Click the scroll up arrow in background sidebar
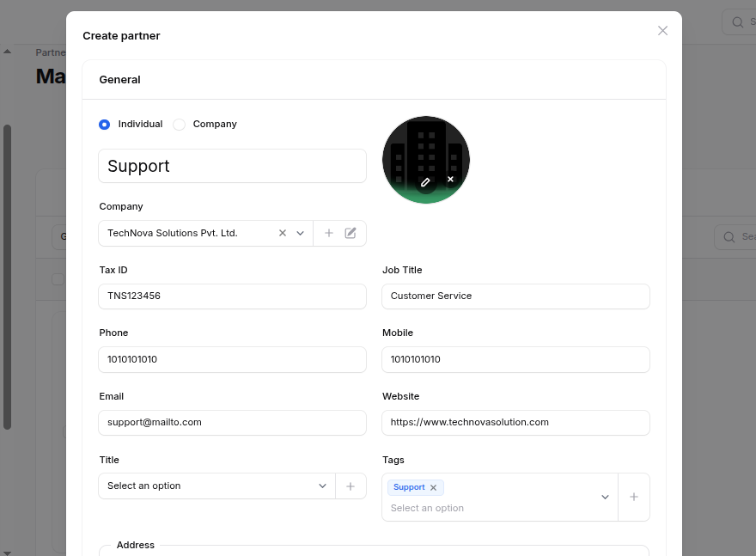 coord(7,51)
